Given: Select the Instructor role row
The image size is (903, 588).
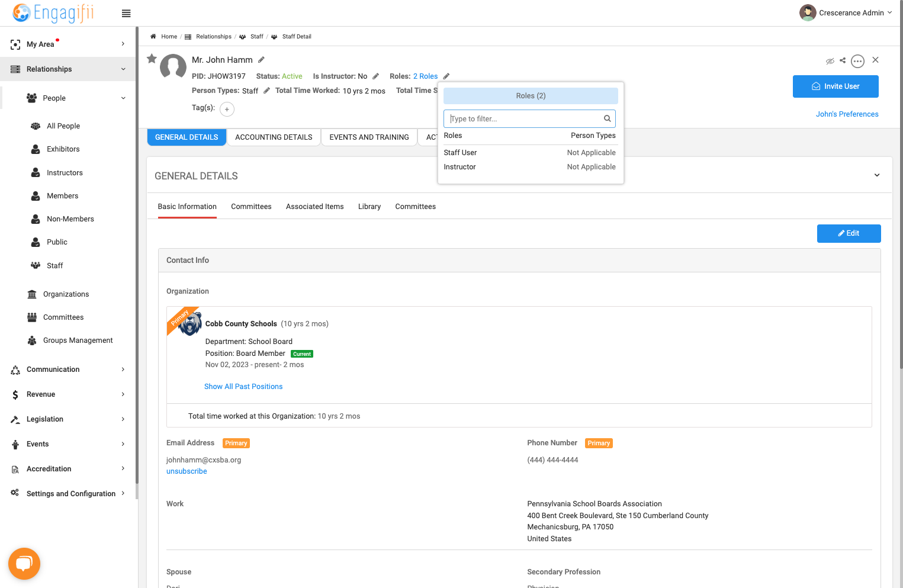Looking at the screenshot, I should [529, 167].
